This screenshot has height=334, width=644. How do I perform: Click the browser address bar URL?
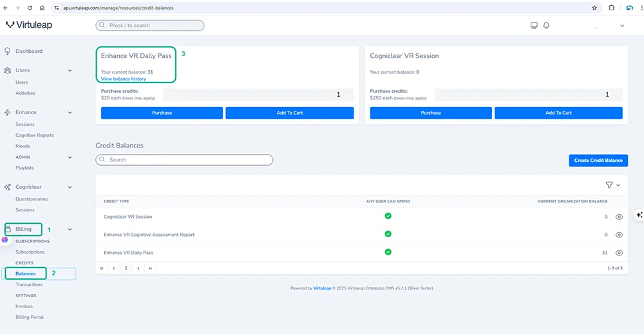pyautogui.click(x=118, y=8)
